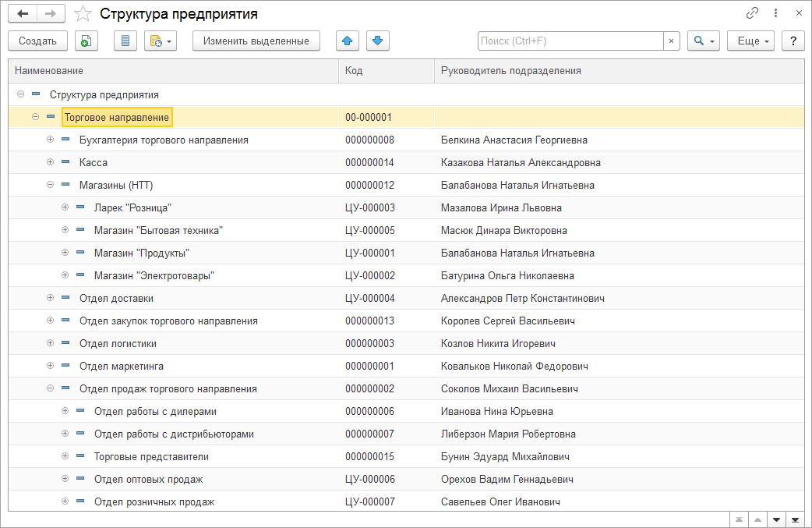Click the back navigation arrow
812x528 pixels.
(x=23, y=14)
